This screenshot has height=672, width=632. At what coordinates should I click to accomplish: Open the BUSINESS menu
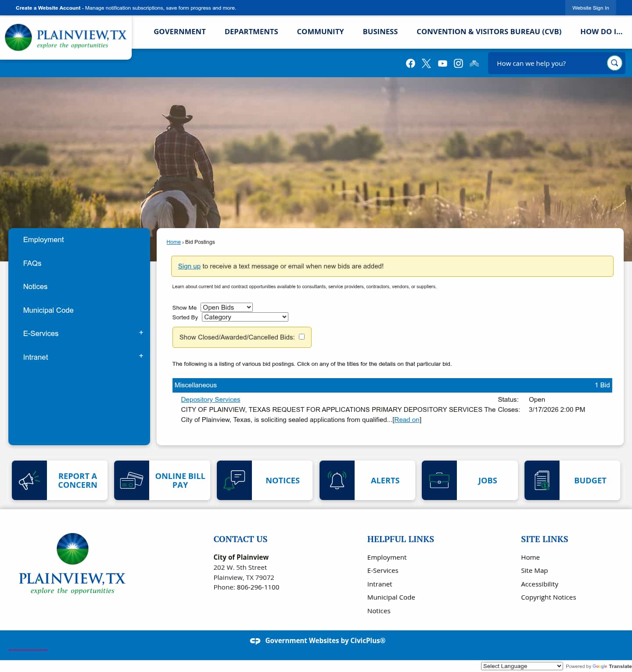[380, 32]
